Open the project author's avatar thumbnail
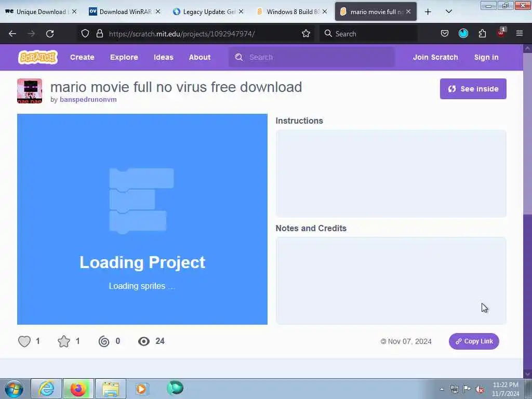 pyautogui.click(x=30, y=91)
